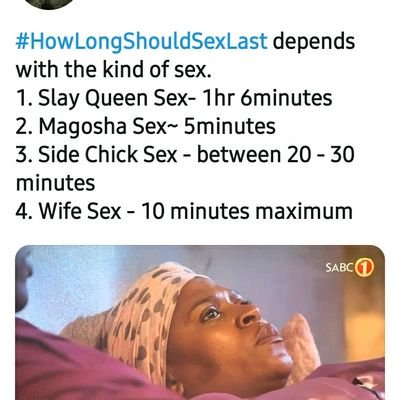Select the "Slay Queen Sex" list line
400x400 pixels.
pos(174,99)
